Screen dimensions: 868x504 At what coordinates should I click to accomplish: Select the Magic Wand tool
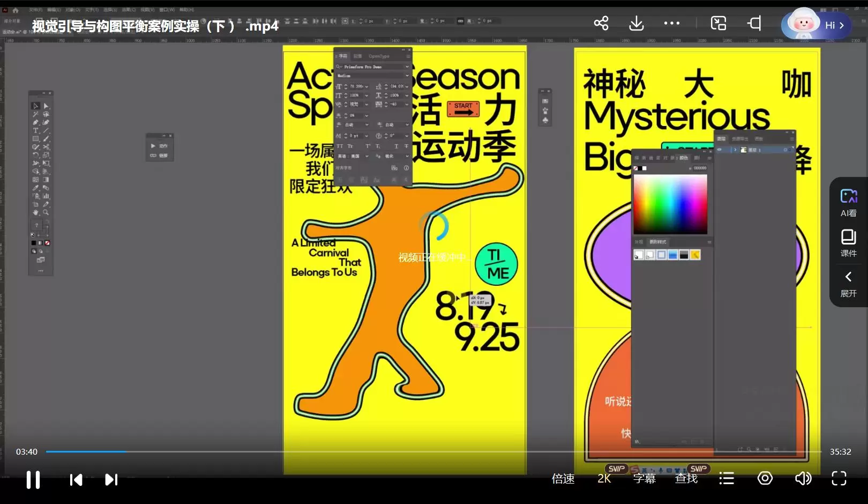(x=35, y=114)
